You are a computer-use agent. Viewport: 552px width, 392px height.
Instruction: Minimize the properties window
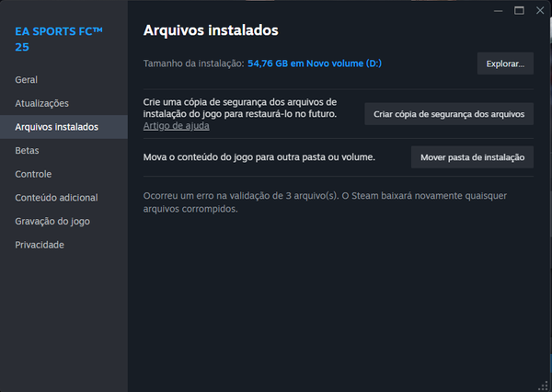498,11
